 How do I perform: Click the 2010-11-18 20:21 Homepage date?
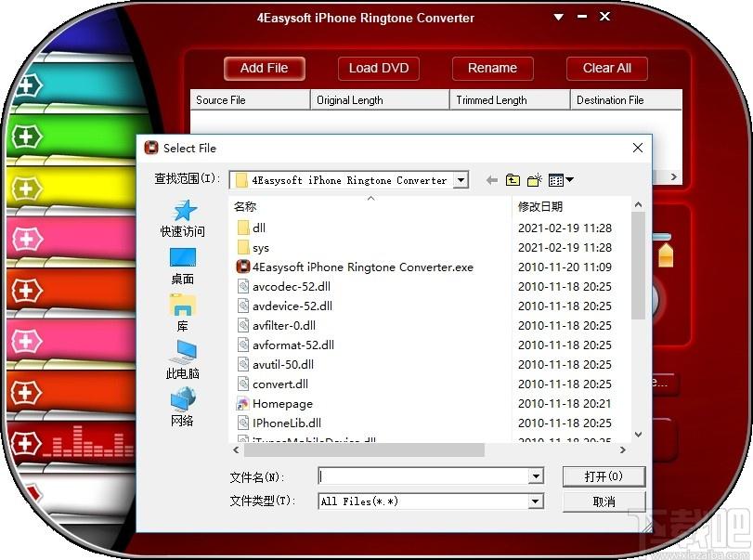(x=565, y=403)
